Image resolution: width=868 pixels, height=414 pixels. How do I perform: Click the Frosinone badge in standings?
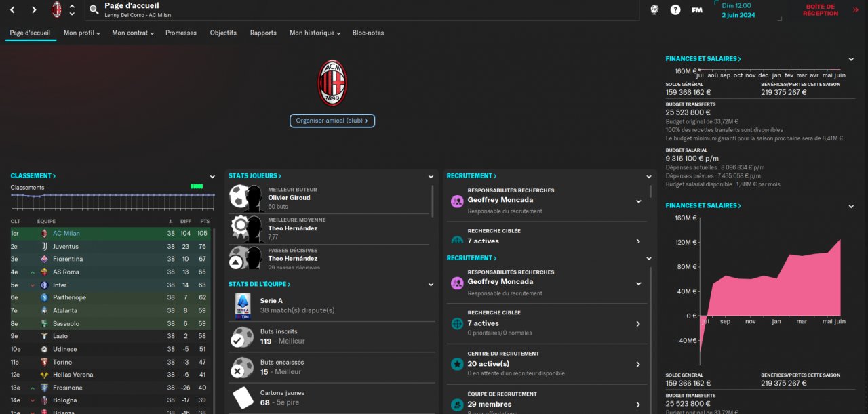[x=45, y=388]
